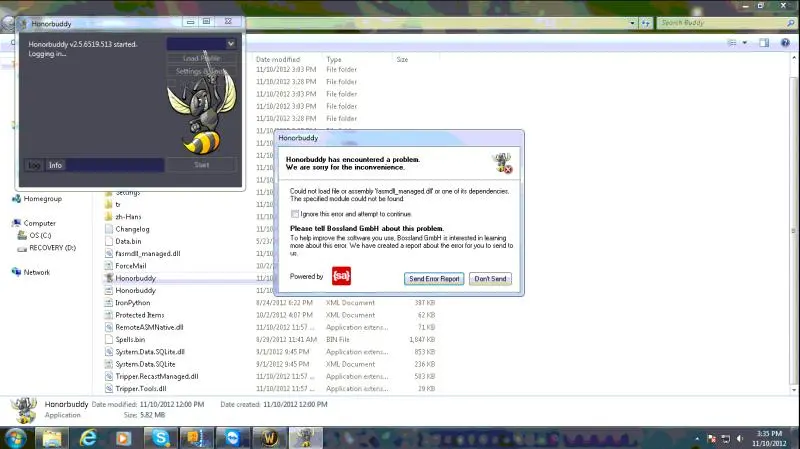Click Send Error Report button
Viewport: 800px width, 449px height.
point(434,279)
